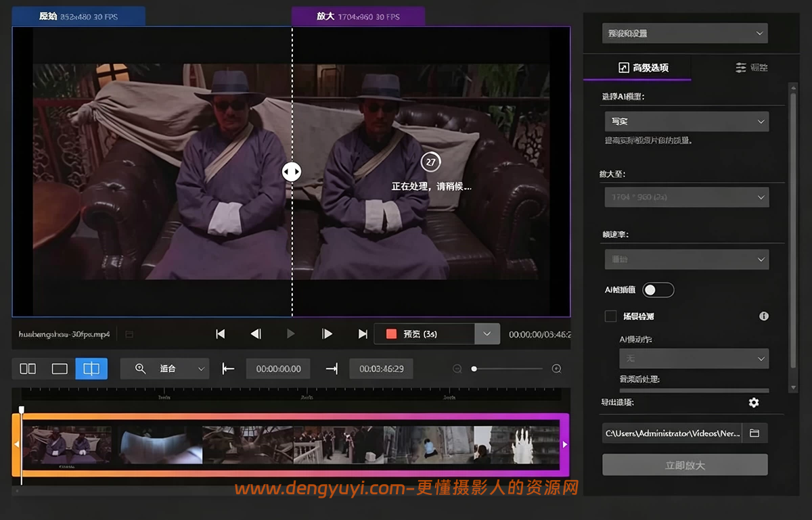812x520 pixels.
Task: Zoom in the timeline with plus icon
Action: click(x=556, y=369)
